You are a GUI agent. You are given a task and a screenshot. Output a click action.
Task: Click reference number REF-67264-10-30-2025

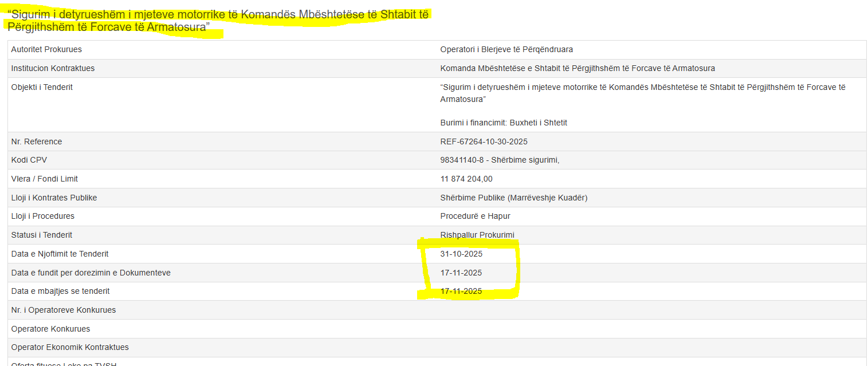click(x=484, y=141)
